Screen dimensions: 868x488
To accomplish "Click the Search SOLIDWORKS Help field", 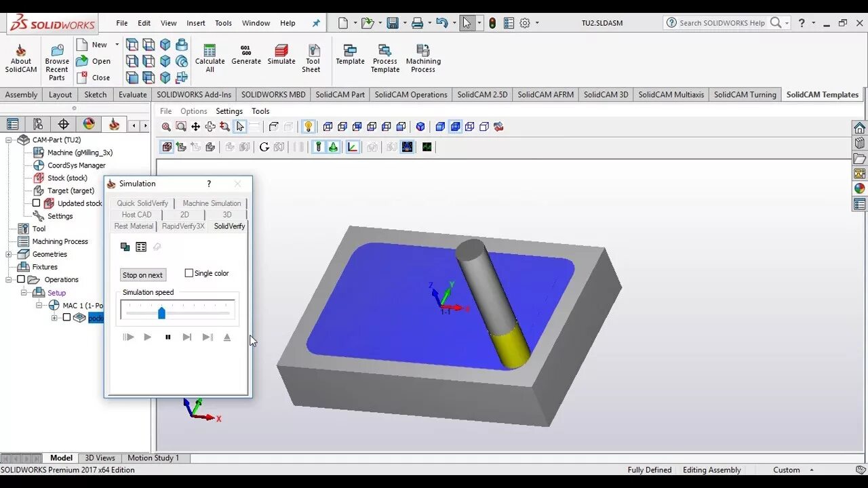I will tap(724, 23).
